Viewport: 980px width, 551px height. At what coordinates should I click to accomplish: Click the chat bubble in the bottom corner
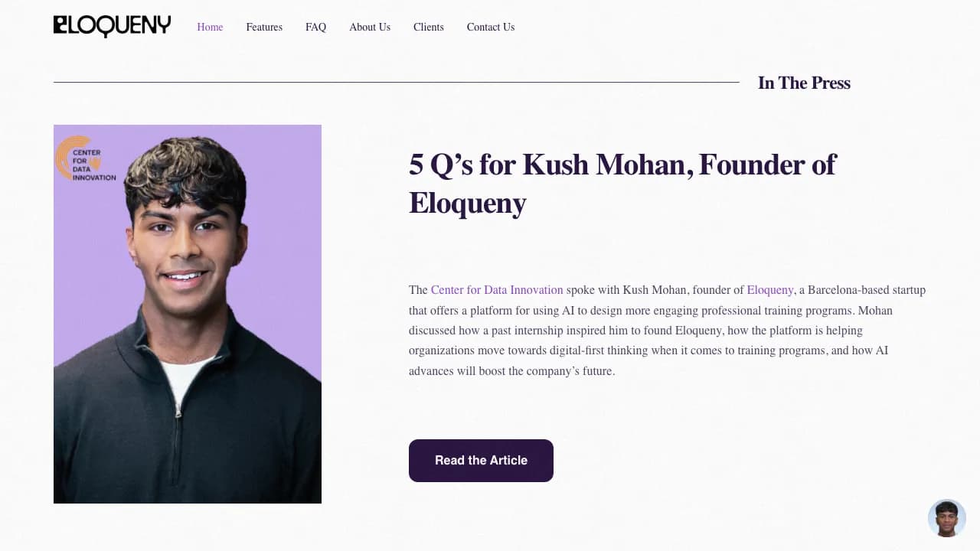click(946, 518)
